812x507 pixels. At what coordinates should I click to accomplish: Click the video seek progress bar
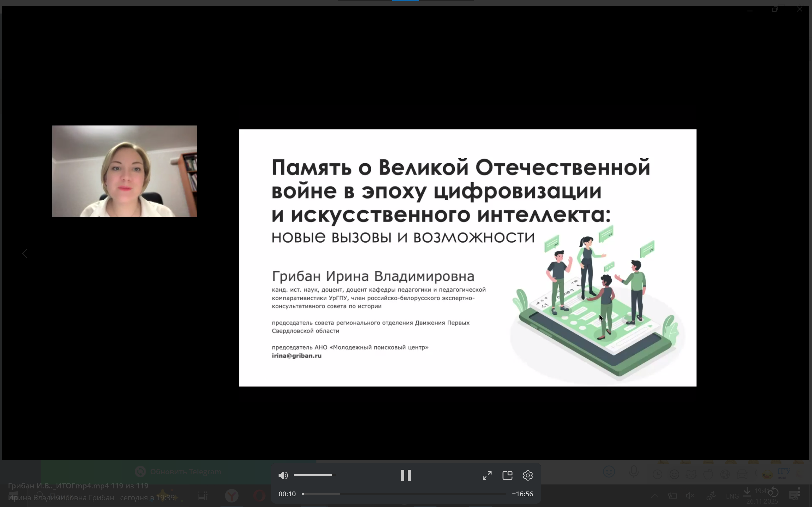404,493
